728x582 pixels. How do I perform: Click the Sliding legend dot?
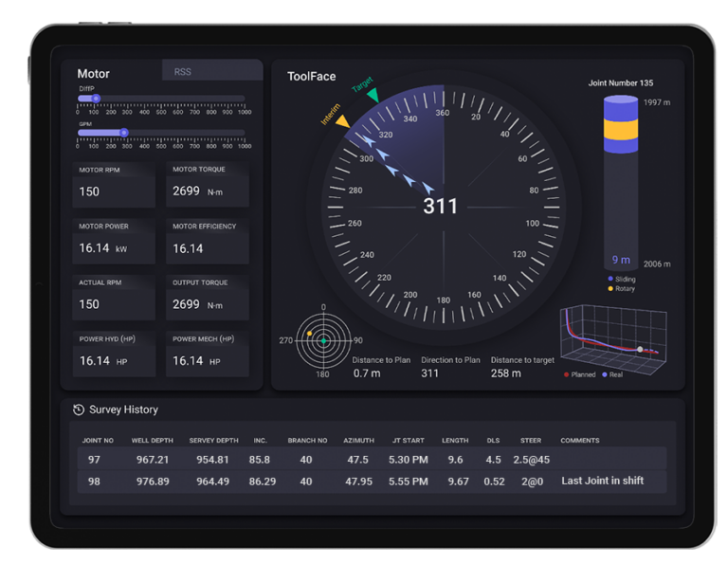click(610, 280)
